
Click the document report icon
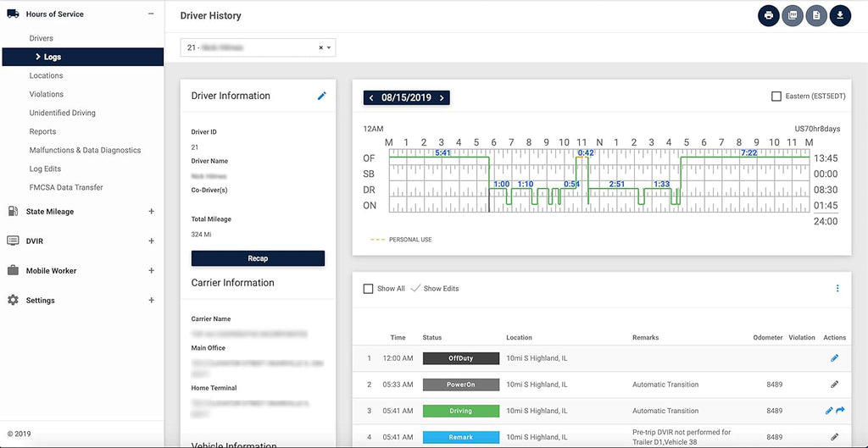tap(816, 15)
